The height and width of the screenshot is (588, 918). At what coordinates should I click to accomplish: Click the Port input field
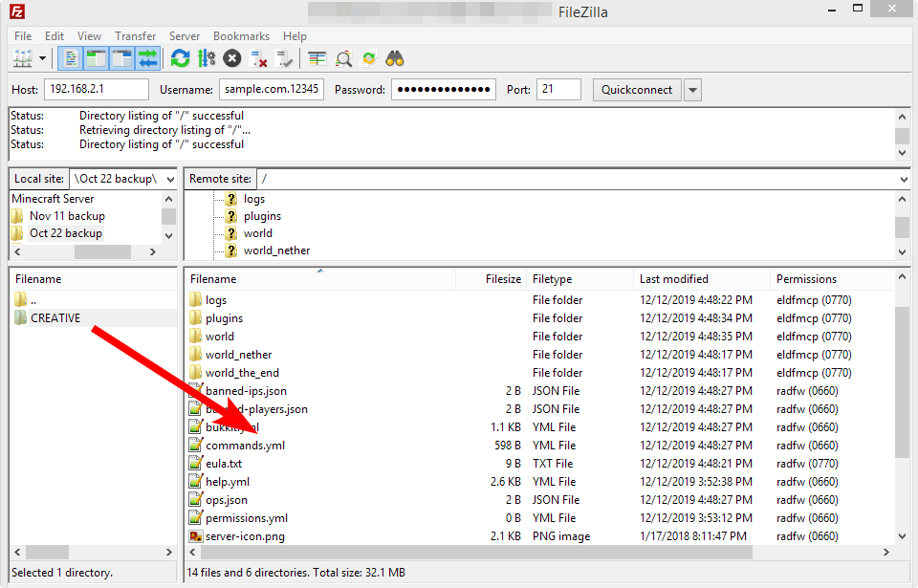coord(558,90)
